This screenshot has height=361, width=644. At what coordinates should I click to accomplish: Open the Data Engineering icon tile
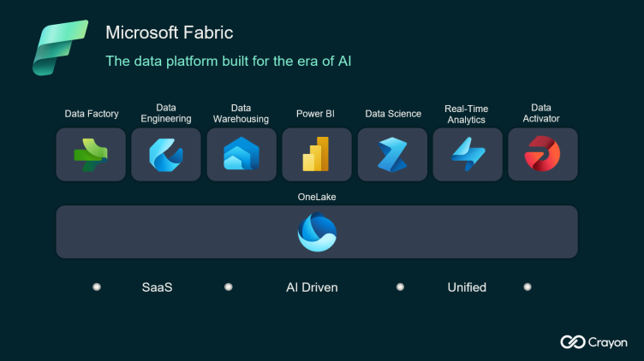pyautogui.click(x=166, y=155)
